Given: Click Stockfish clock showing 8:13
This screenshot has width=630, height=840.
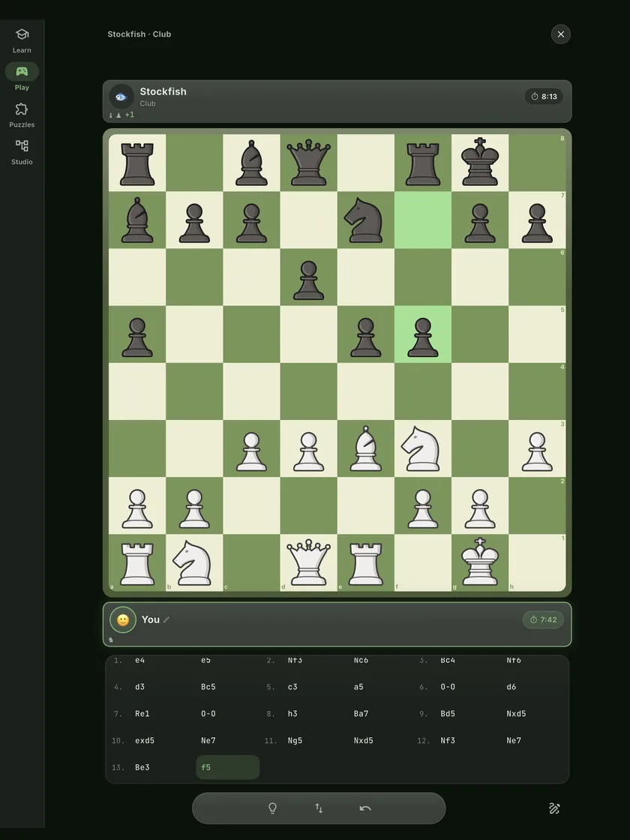Looking at the screenshot, I should click(x=544, y=97).
